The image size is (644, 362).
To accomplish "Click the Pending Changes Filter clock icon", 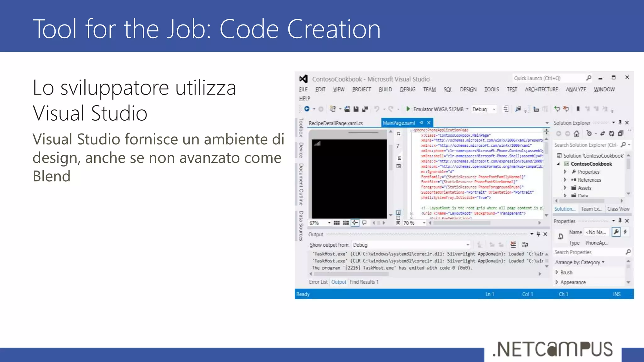I will tap(589, 134).
